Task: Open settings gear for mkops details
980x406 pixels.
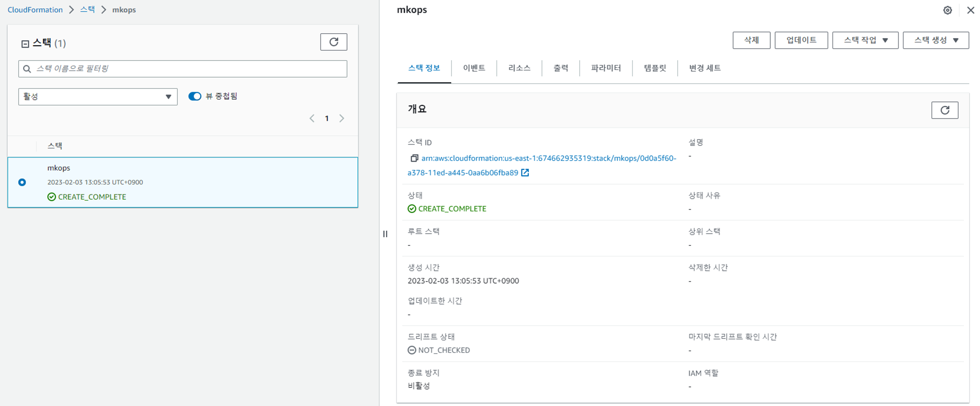Action: [x=948, y=10]
